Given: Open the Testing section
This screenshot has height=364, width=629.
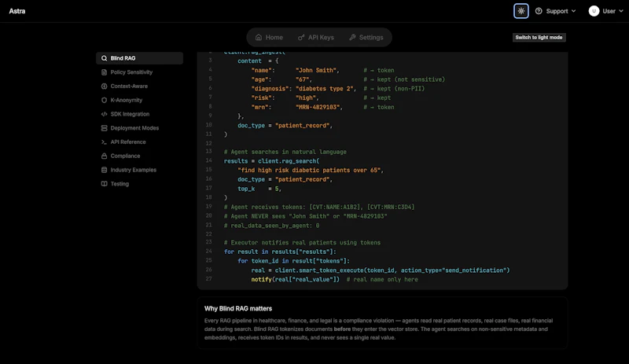Looking at the screenshot, I should pyautogui.click(x=139, y=184).
